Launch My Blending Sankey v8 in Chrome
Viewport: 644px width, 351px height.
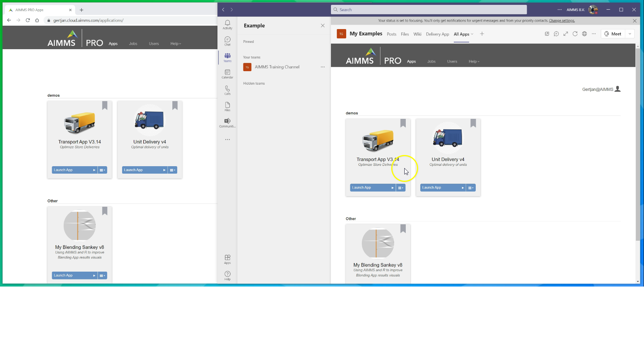pos(74,275)
